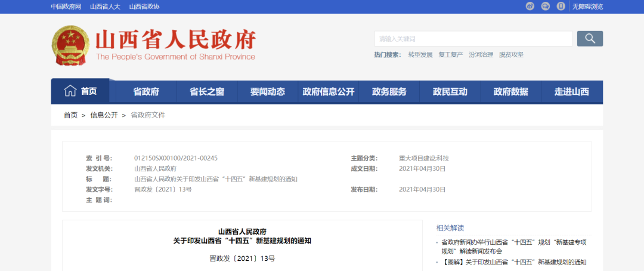The height and width of the screenshot is (271, 644).
Task: Navigate to 政务服务 section
Action: pyautogui.click(x=389, y=92)
